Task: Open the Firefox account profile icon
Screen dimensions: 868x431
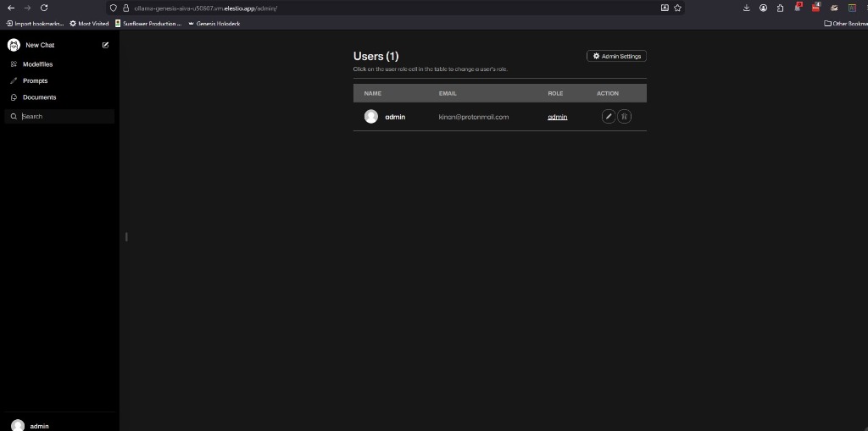Action: [x=764, y=8]
